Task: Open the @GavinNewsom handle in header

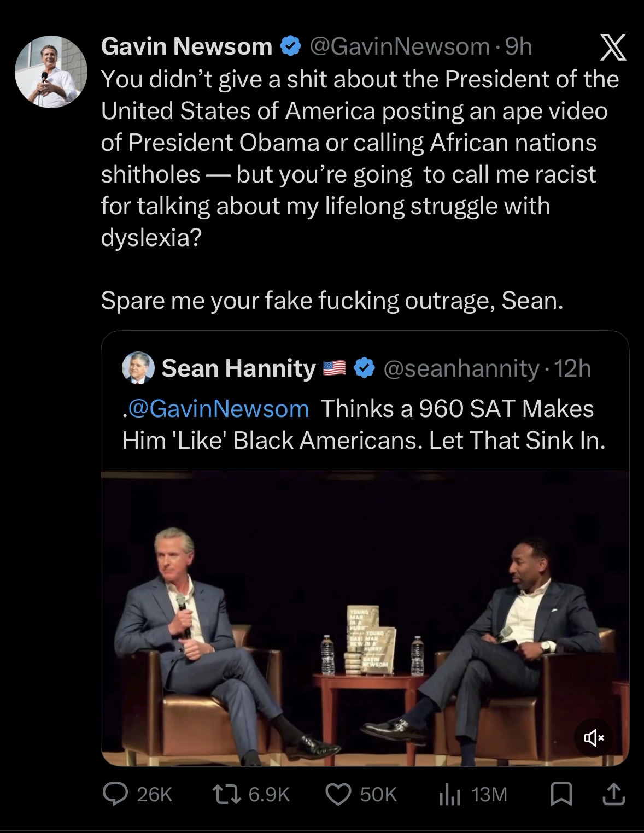Action: pyautogui.click(x=400, y=47)
